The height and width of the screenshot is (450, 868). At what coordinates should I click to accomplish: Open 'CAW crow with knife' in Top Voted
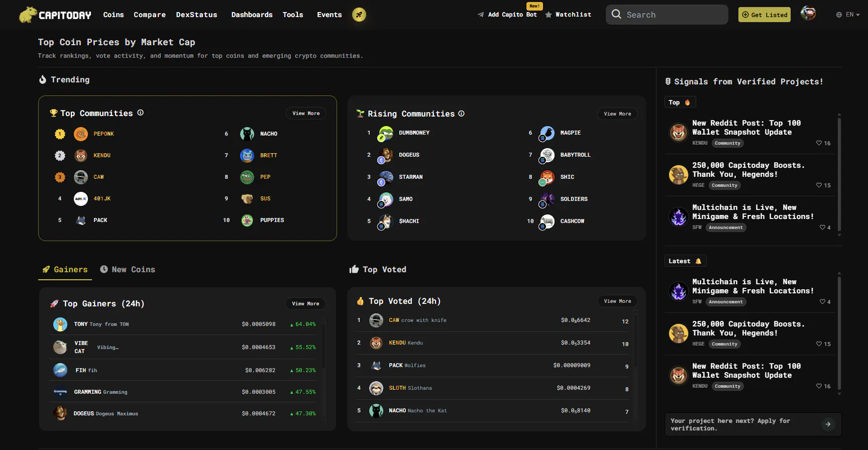(x=492, y=320)
